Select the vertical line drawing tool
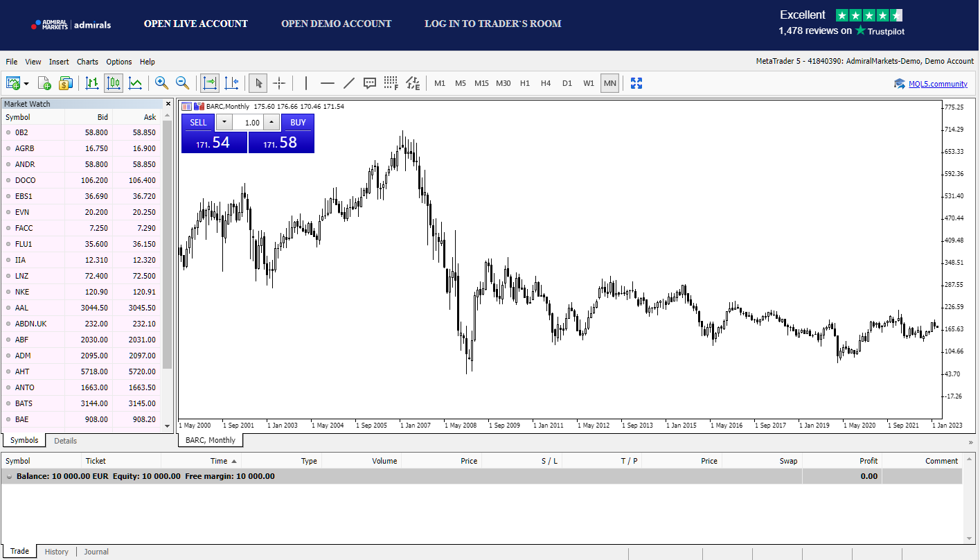Viewport: 980px width, 560px height. [x=306, y=83]
